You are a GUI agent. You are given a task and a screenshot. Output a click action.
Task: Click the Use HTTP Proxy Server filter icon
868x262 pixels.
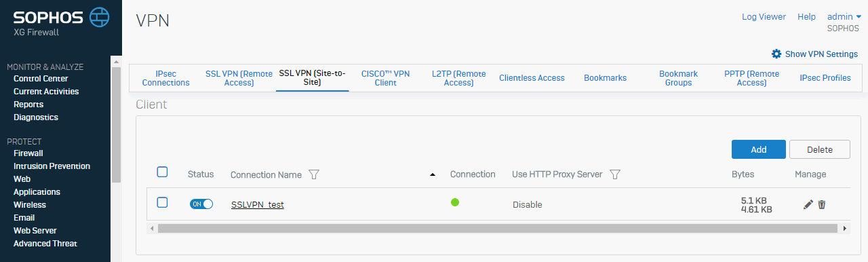pos(615,174)
